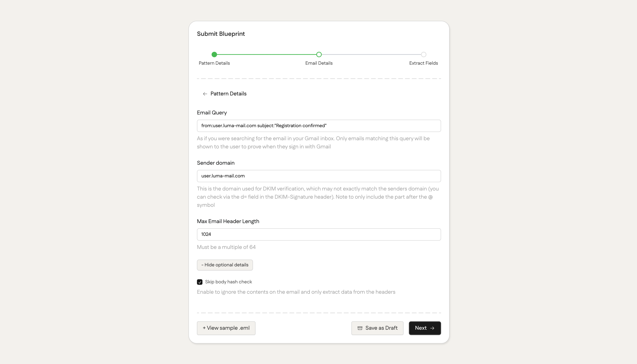Click the Email Query input field
Screen dimensions: 637x364
318,125
